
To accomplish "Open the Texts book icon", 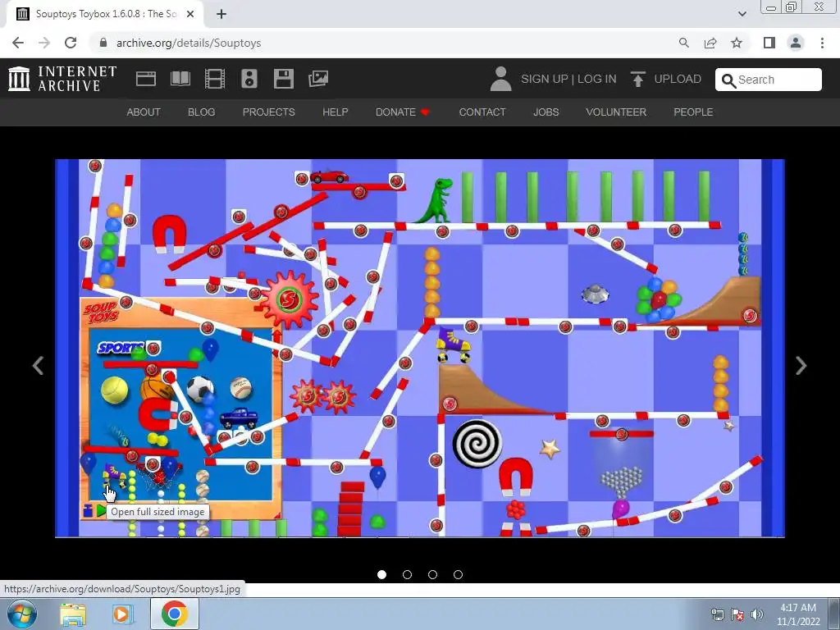I will click(x=180, y=79).
